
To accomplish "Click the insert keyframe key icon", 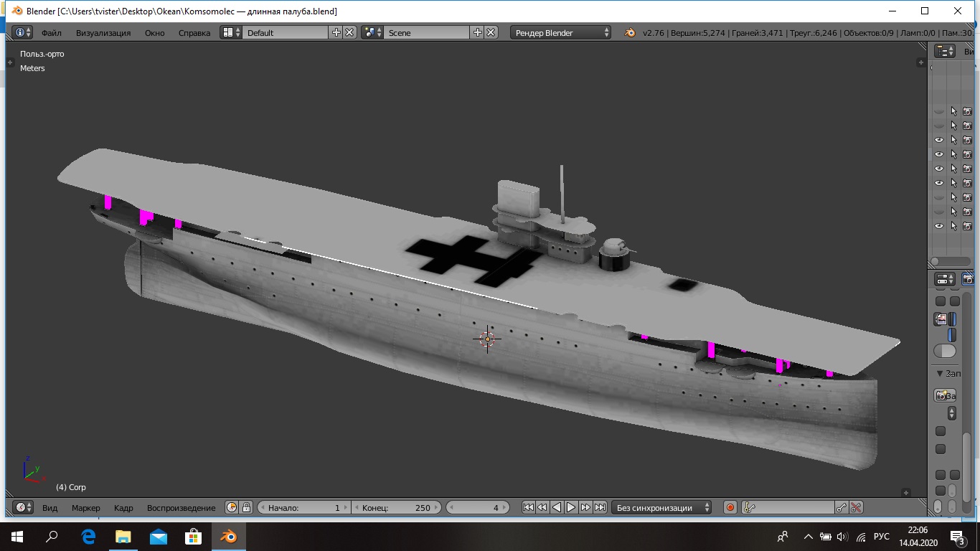I will click(x=842, y=507).
